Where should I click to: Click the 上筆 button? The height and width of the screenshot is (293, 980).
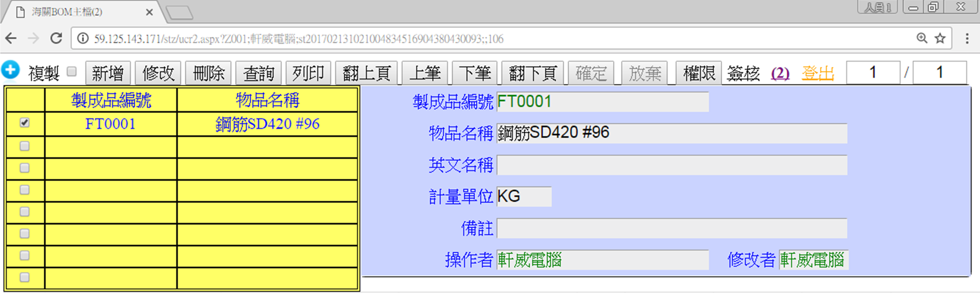425,73
